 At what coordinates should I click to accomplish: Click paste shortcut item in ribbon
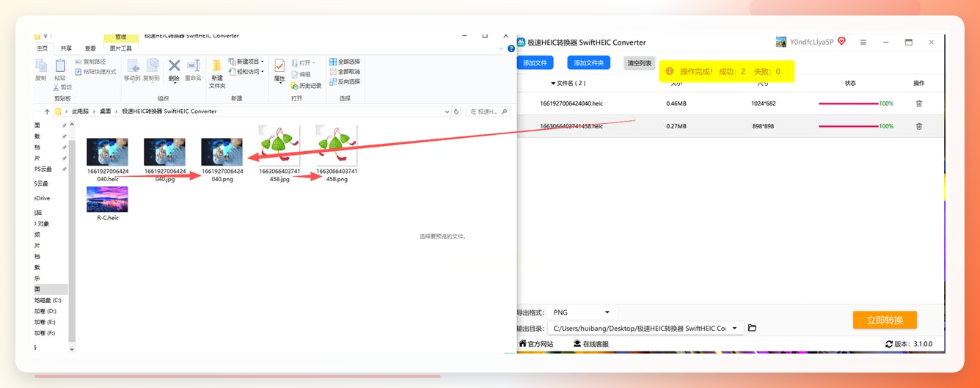[x=95, y=72]
